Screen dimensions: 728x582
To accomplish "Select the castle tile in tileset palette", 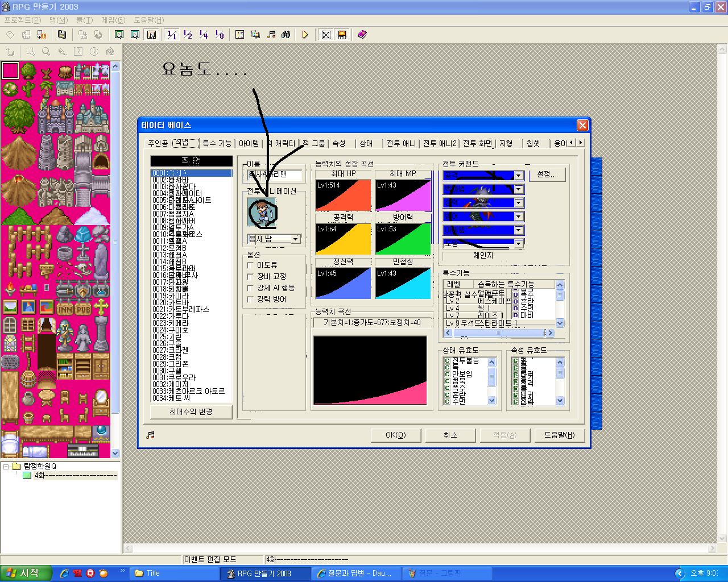I will (x=55, y=115).
